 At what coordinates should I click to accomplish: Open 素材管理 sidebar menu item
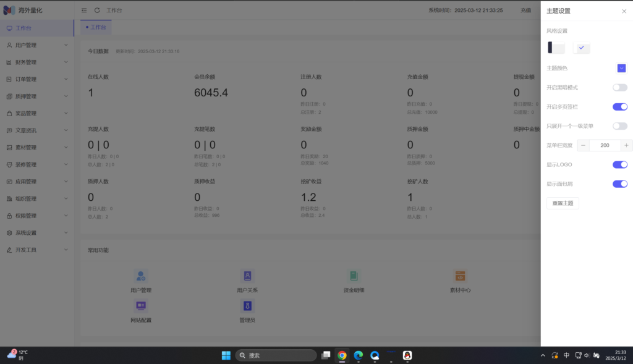coord(36,148)
